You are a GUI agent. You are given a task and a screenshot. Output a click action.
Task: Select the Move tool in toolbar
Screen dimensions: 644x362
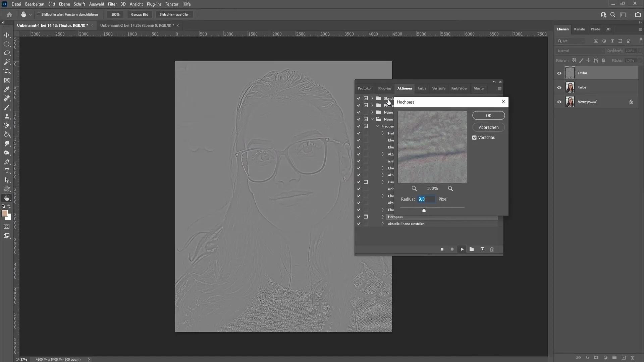[x=7, y=35]
